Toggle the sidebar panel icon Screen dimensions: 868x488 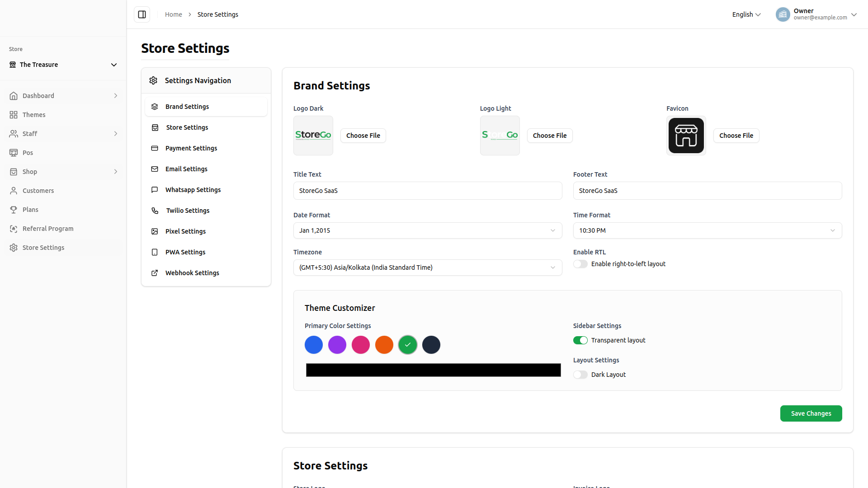point(142,14)
